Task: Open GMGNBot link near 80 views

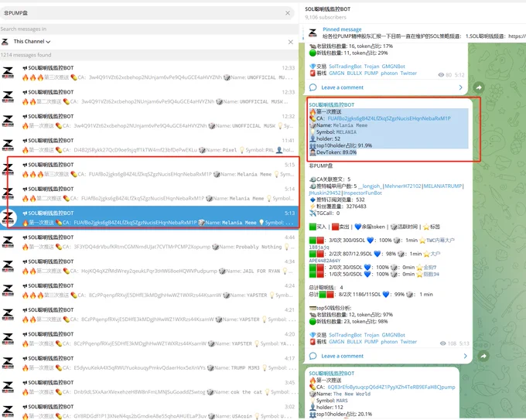Action: pyautogui.click(x=393, y=67)
